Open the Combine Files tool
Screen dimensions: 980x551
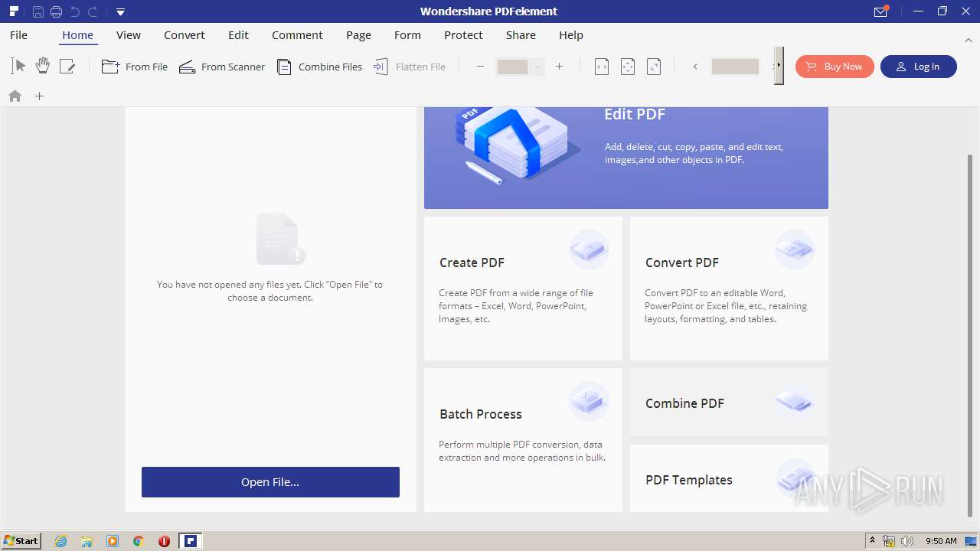click(x=319, y=67)
